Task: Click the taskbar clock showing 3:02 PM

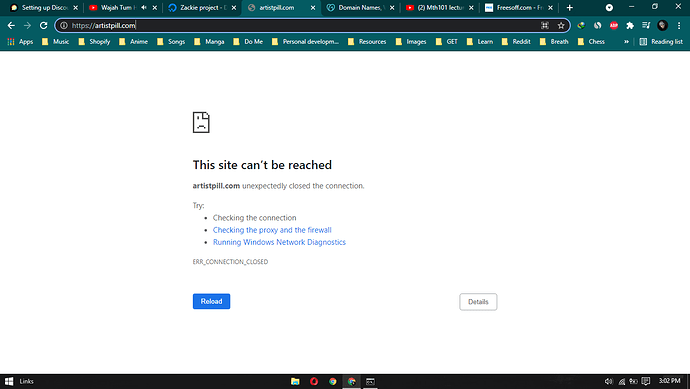Action: (669, 381)
